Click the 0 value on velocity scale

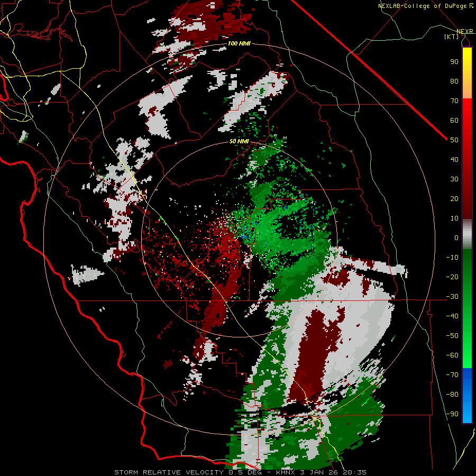pyautogui.click(x=456, y=238)
